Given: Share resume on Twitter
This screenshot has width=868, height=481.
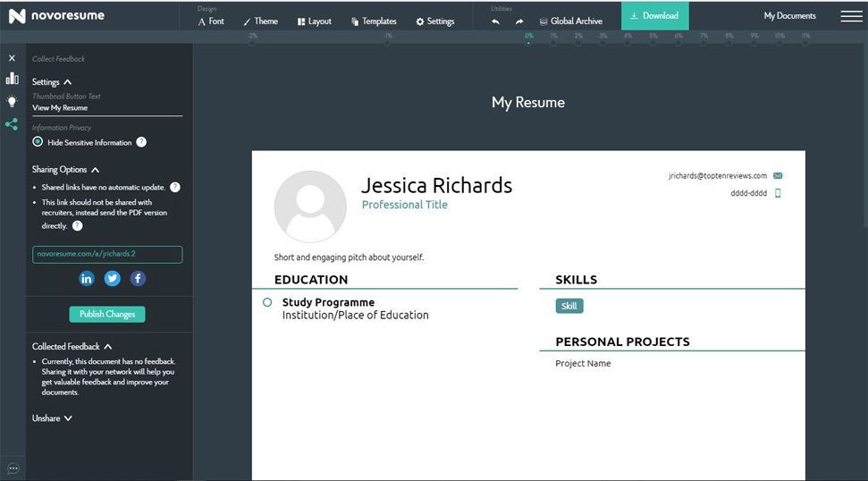Looking at the screenshot, I should pos(113,278).
